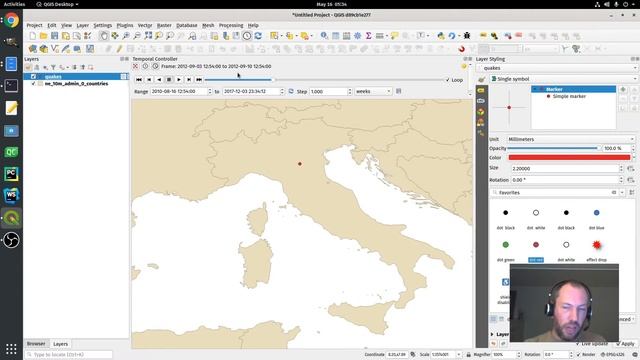Open the Raster menu
Image resolution: width=640 pixels, height=360 pixels.
(164, 25)
